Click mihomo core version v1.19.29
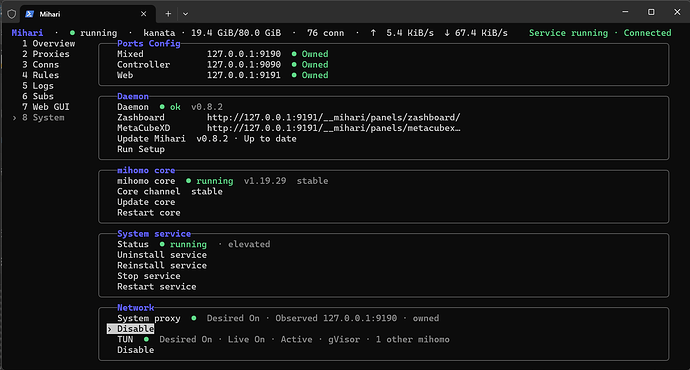690x370 pixels. (x=265, y=181)
